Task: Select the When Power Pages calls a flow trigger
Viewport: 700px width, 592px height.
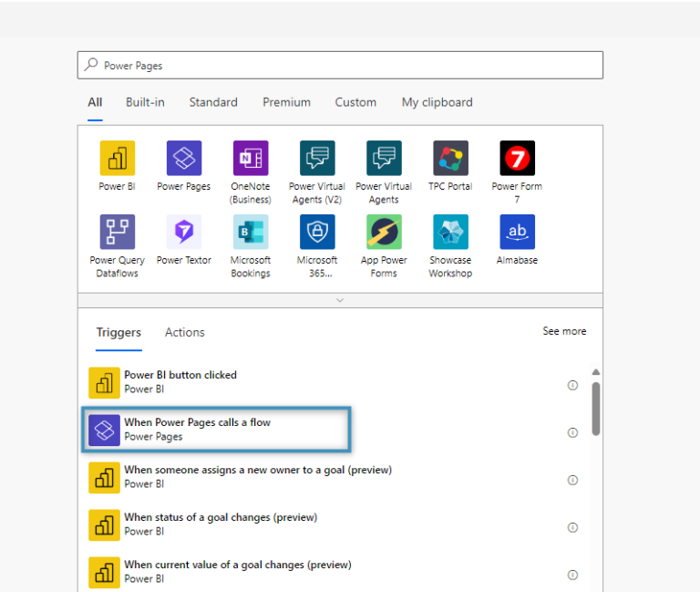Action: [217, 430]
